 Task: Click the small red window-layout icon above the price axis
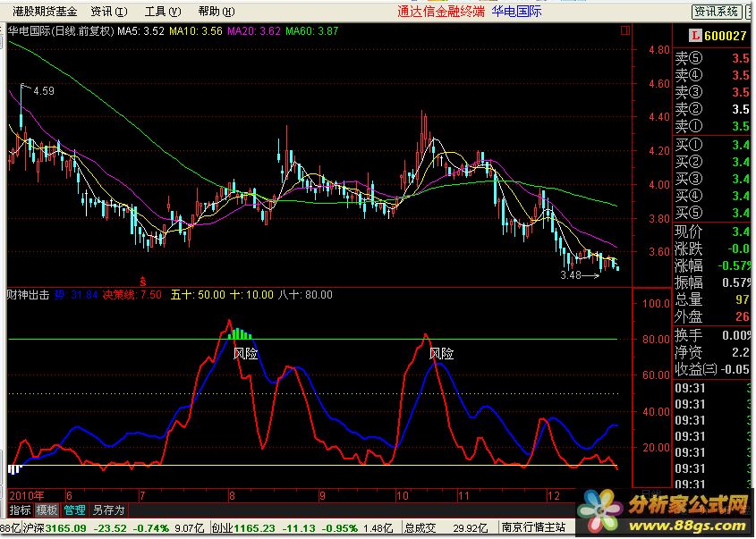click(625, 30)
